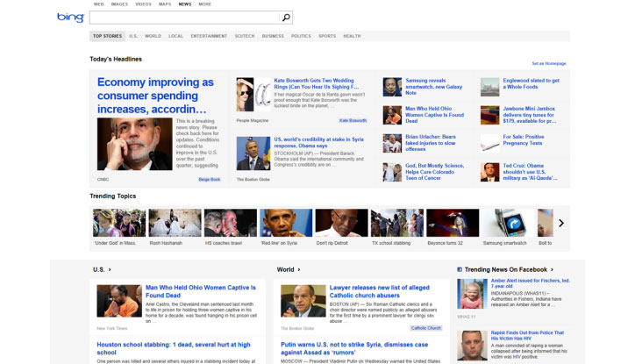635x364 pixels.
Task: Expand the World section arrow
Action: (x=299, y=269)
